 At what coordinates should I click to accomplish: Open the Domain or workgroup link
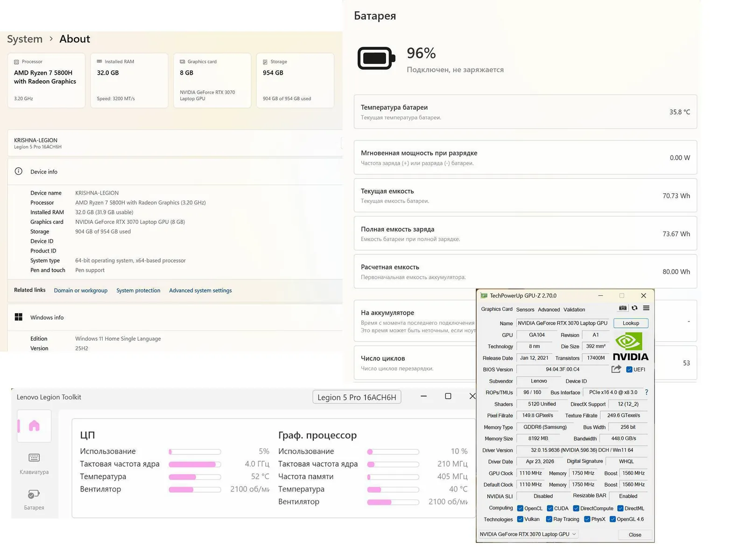pyautogui.click(x=81, y=291)
